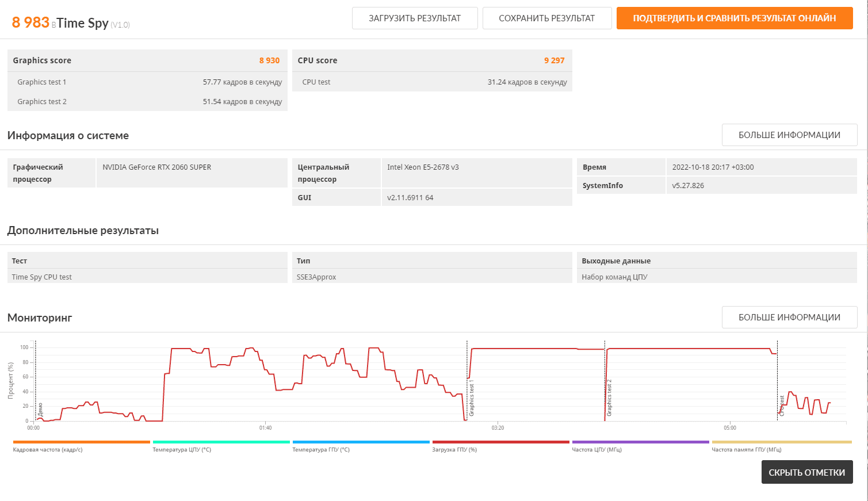Open БОЛЬШЕ ИНФОРМАЦИИ for system information
This screenshot has height=501, width=868.
click(x=789, y=135)
